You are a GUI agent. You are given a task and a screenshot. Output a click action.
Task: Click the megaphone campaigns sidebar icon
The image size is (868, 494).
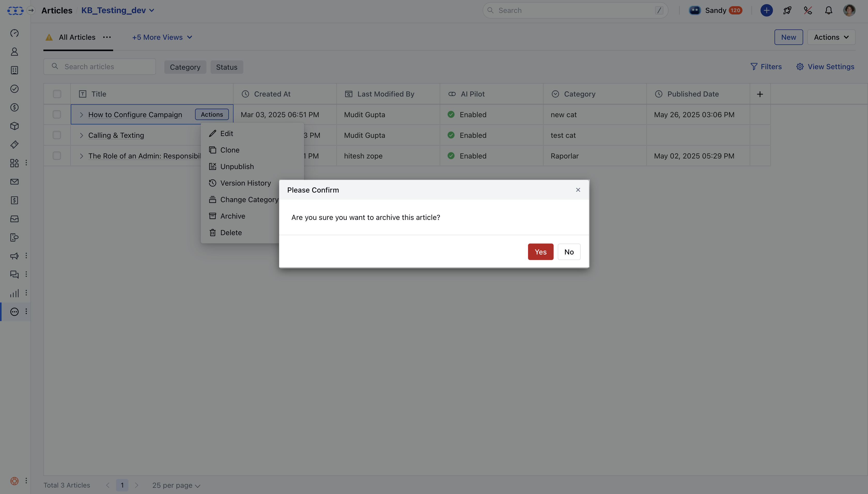click(x=14, y=256)
